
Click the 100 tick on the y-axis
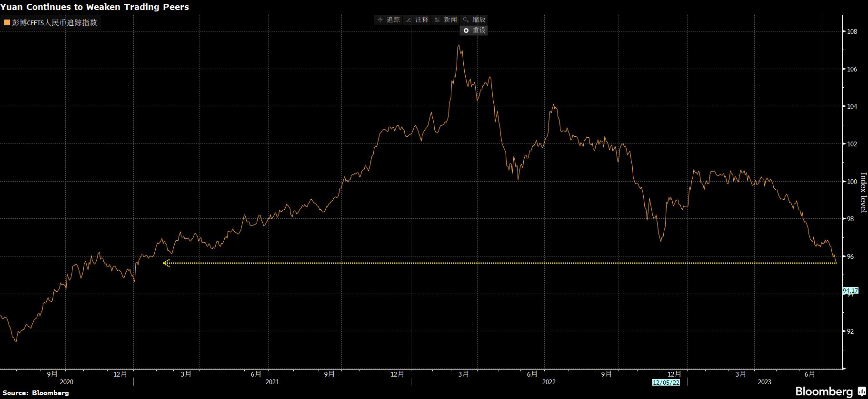click(x=852, y=182)
